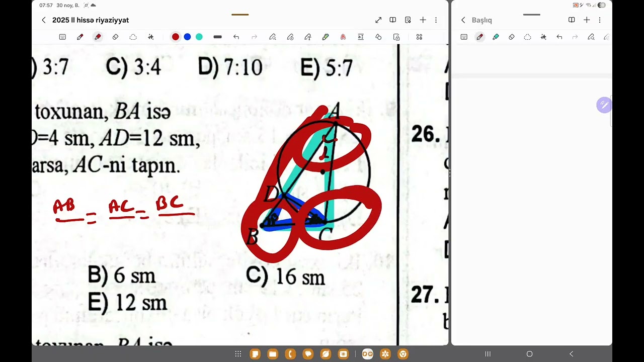This screenshot has height=362, width=644.
Task: Open AI sparkle assist tool in left note
Action: pos(150,37)
